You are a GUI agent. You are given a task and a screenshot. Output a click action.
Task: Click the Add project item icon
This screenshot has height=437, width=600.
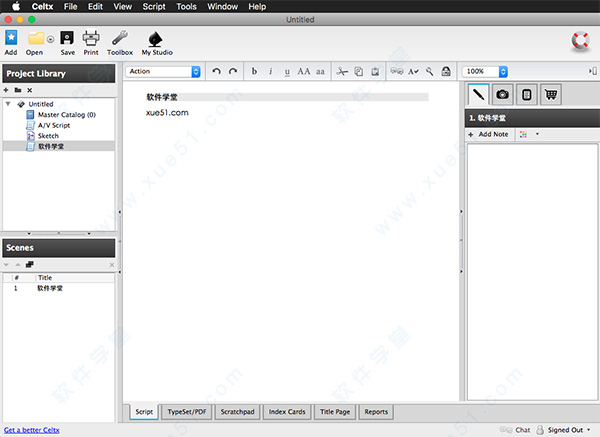click(11, 38)
